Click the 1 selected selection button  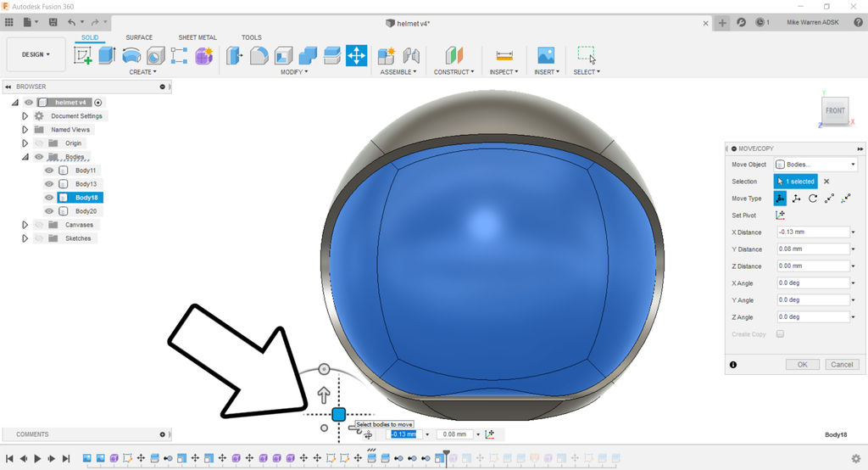pyautogui.click(x=795, y=182)
